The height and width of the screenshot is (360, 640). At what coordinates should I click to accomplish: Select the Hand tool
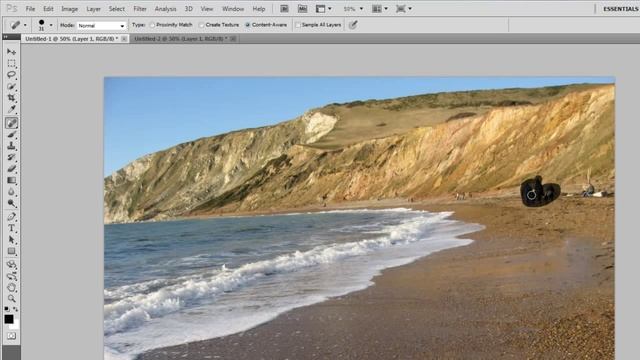11,288
